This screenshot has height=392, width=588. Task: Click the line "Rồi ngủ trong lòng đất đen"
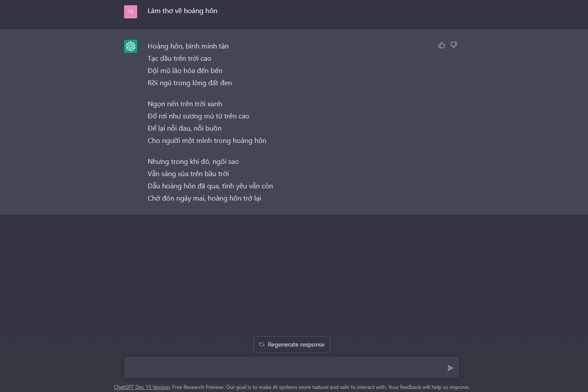190,83
